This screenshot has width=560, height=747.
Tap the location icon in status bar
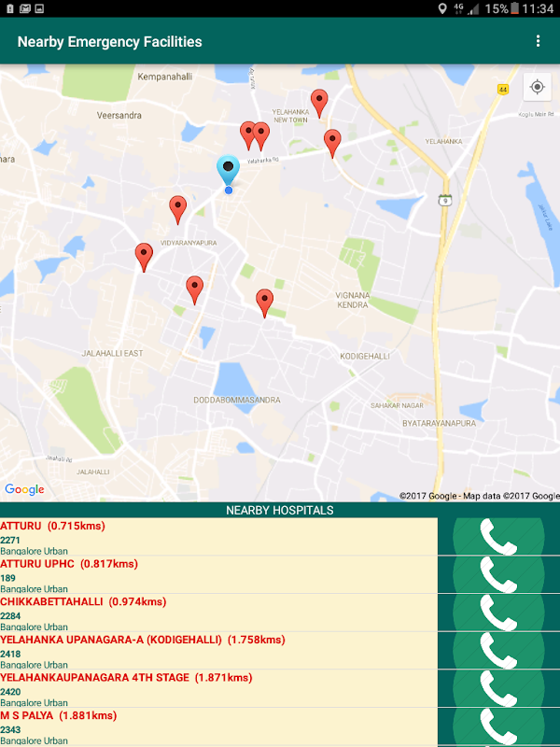click(x=442, y=8)
